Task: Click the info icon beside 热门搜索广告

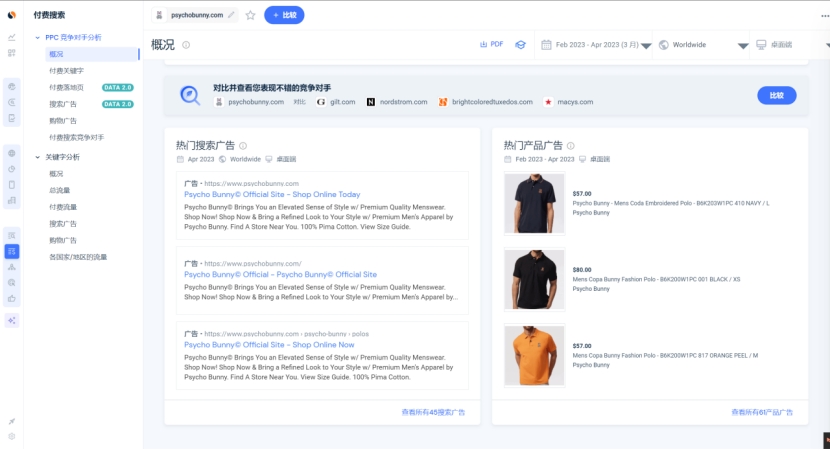Action: pos(243,145)
